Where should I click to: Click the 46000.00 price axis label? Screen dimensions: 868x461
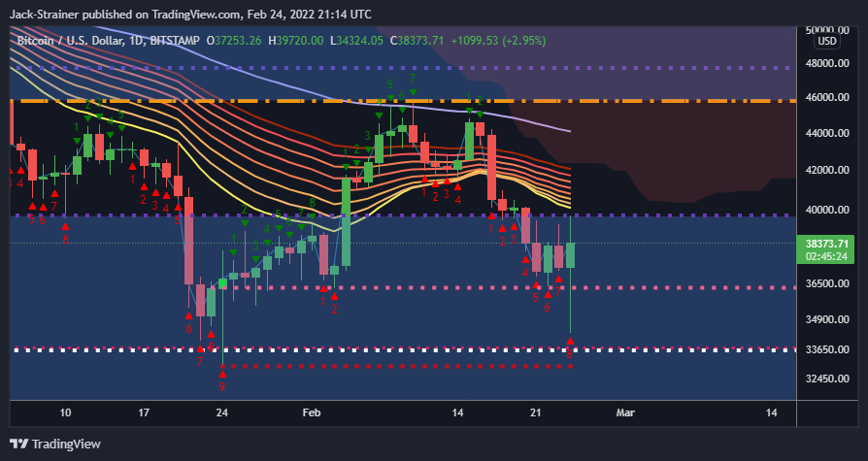point(827,97)
